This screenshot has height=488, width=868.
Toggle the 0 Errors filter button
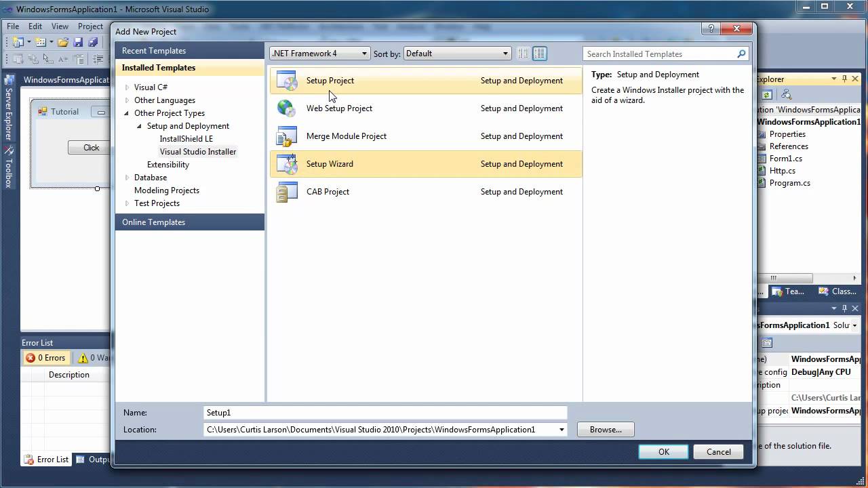[45, 358]
